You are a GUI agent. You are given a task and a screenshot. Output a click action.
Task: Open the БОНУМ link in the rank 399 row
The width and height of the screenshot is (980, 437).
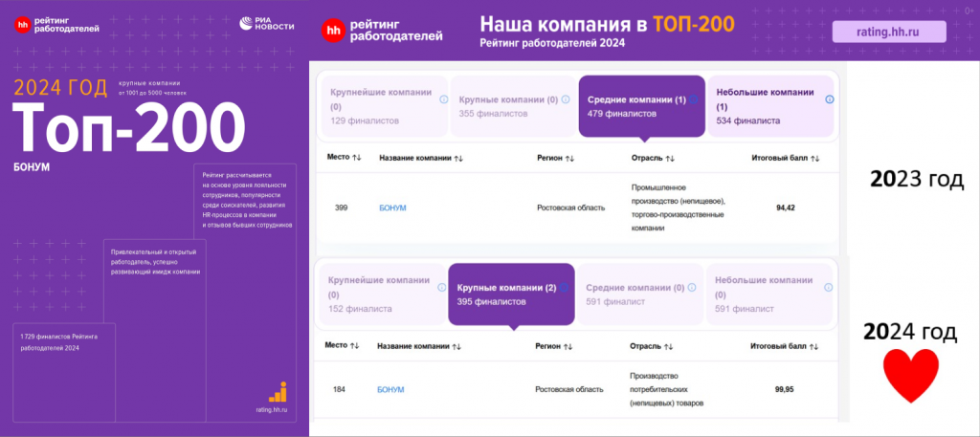(392, 208)
